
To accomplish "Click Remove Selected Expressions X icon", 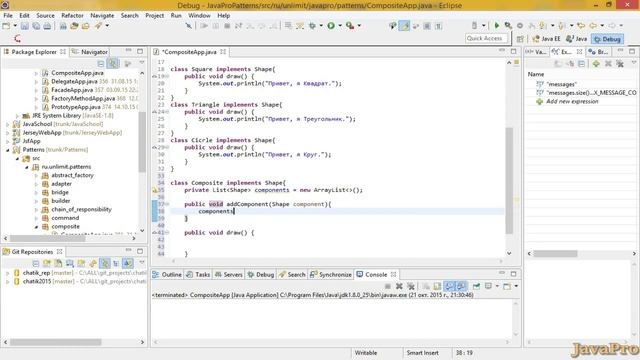I will [x=608, y=64].
